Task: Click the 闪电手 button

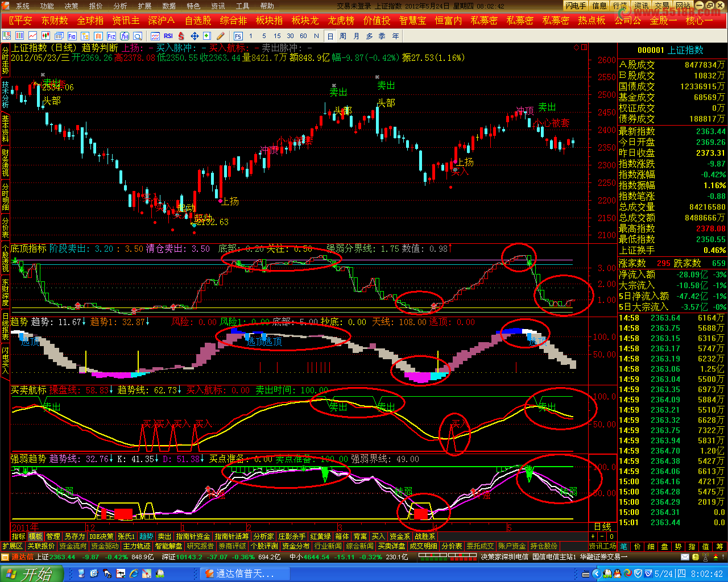Action: pos(576,6)
